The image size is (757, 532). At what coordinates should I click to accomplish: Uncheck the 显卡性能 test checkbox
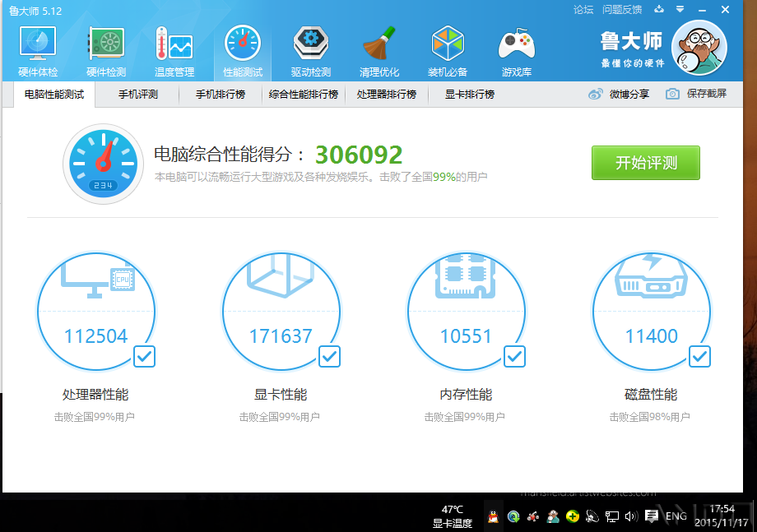click(329, 356)
